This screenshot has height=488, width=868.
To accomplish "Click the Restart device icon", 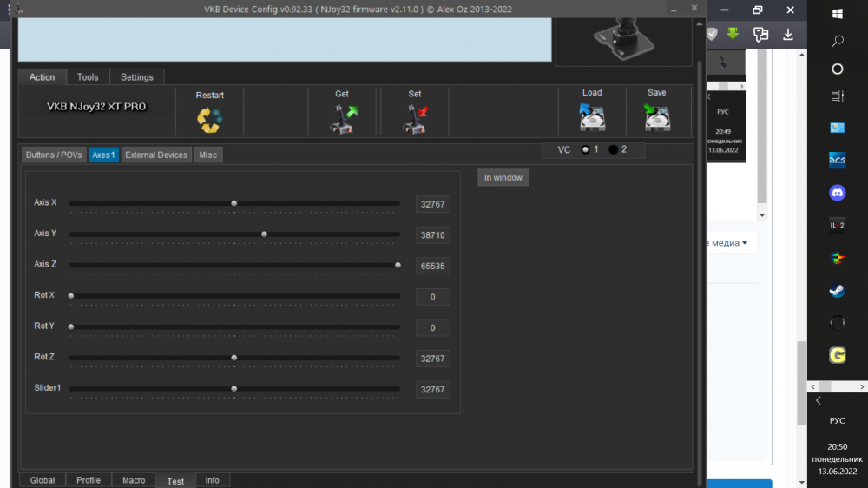I will pos(209,120).
